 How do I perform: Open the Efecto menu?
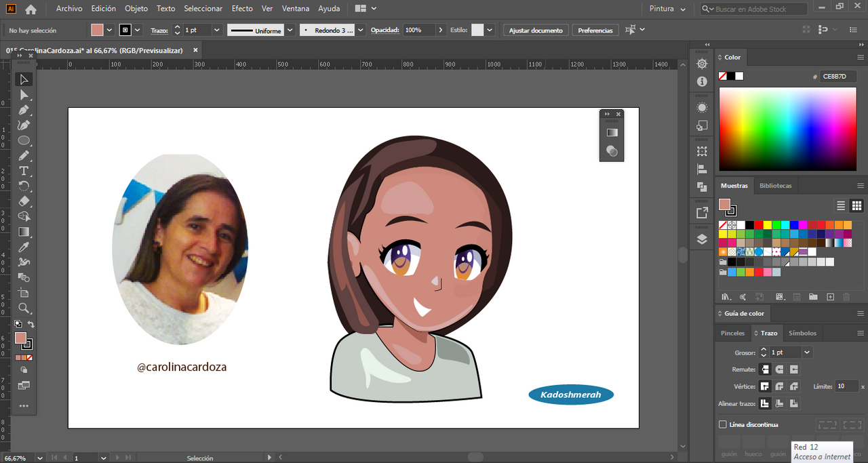click(242, 9)
